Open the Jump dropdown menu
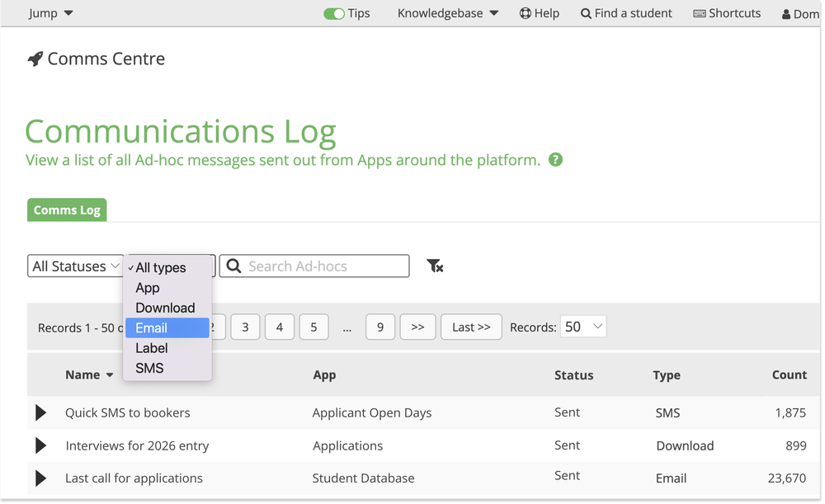 pos(50,13)
